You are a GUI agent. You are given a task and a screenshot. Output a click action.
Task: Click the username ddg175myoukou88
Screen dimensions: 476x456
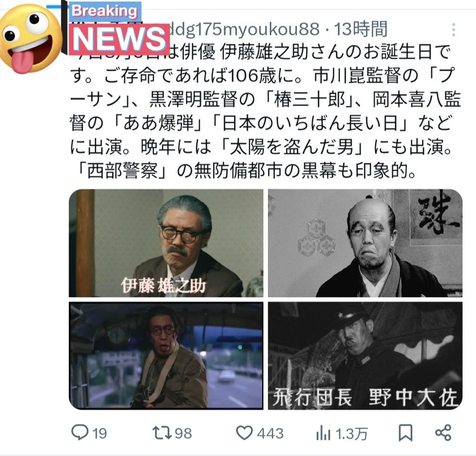(x=243, y=29)
